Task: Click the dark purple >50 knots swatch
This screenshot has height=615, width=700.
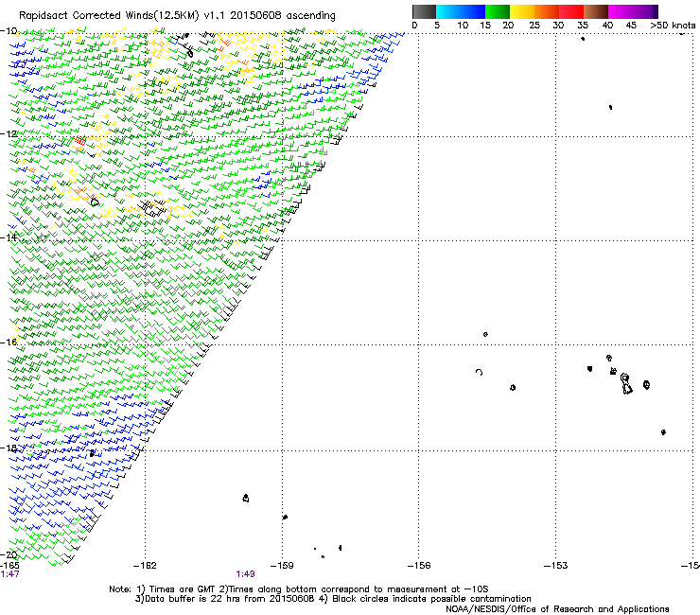Action: click(x=656, y=11)
